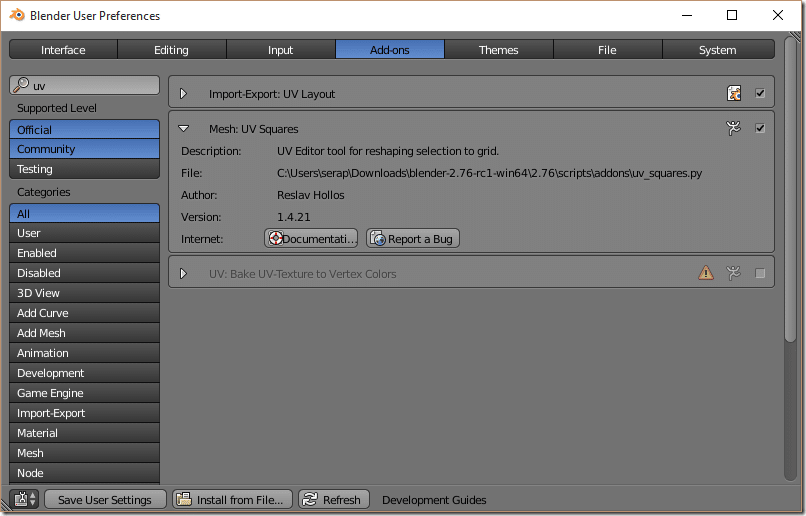806x516 pixels.
Task: Click the magnifier icon in search field
Action: [21, 85]
